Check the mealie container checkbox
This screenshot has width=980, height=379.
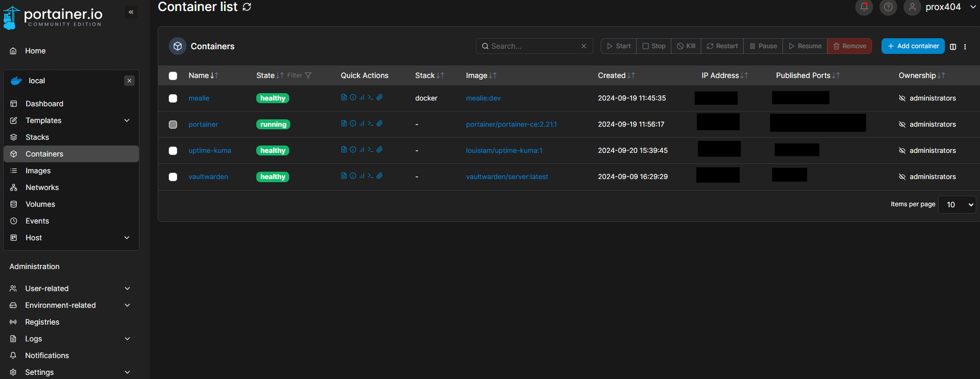(x=173, y=98)
